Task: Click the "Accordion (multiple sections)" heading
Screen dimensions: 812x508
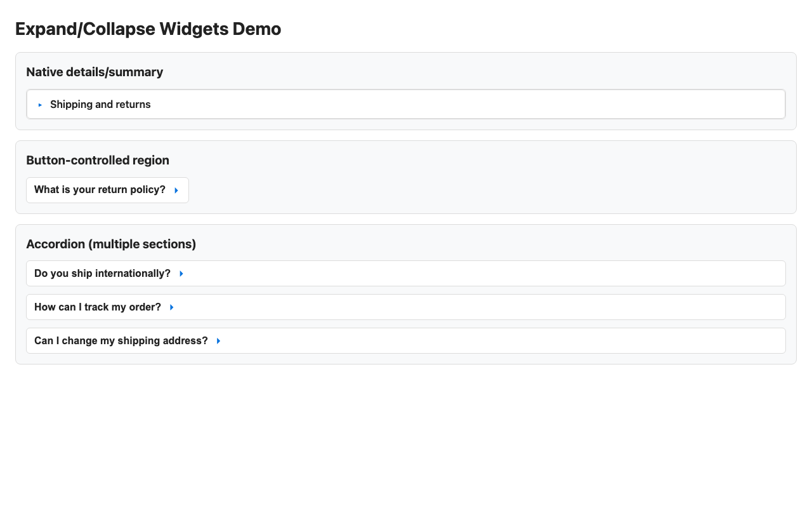Action: [x=111, y=244]
